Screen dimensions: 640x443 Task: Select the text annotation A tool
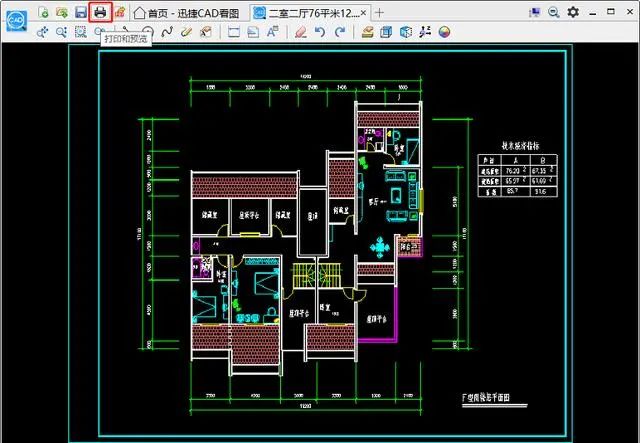coord(273,31)
